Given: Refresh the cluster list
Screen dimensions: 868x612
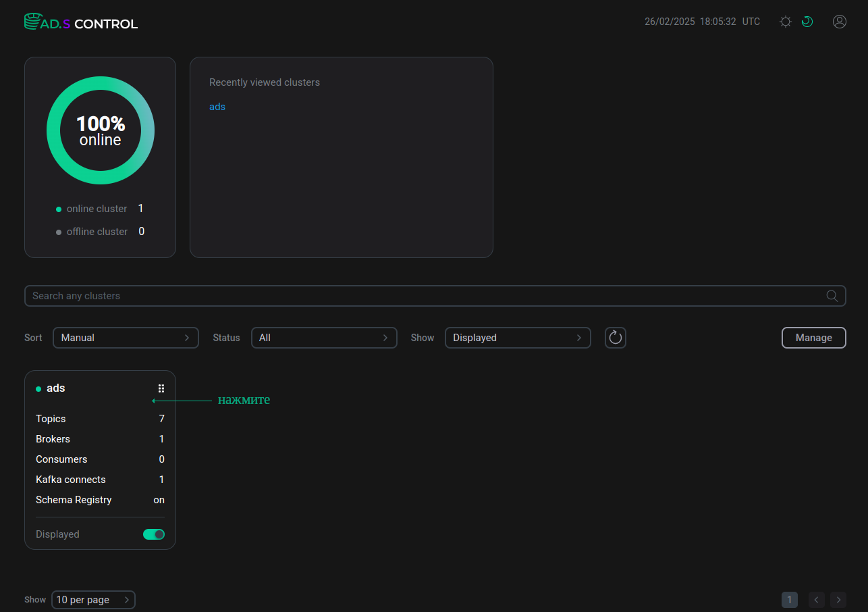Looking at the screenshot, I should point(615,338).
